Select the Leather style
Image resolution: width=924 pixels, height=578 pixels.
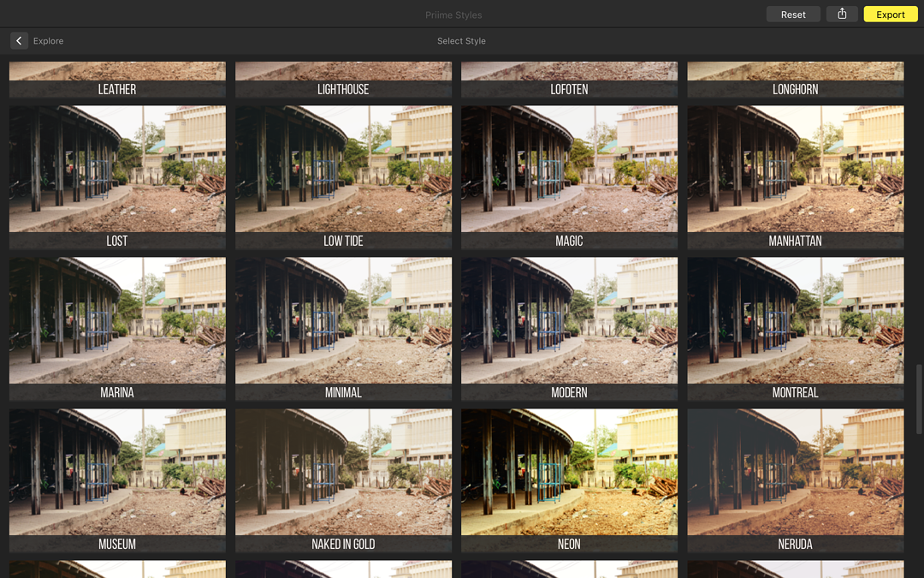(117, 80)
